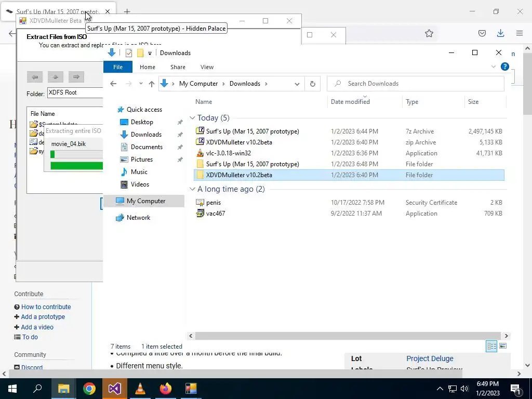Open the Home ribbon tab
Viewport: 532px width, 399px height.
click(147, 67)
